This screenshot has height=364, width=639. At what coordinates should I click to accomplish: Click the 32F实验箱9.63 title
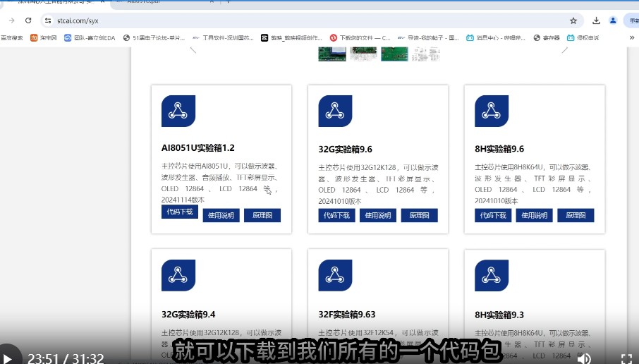(347, 315)
